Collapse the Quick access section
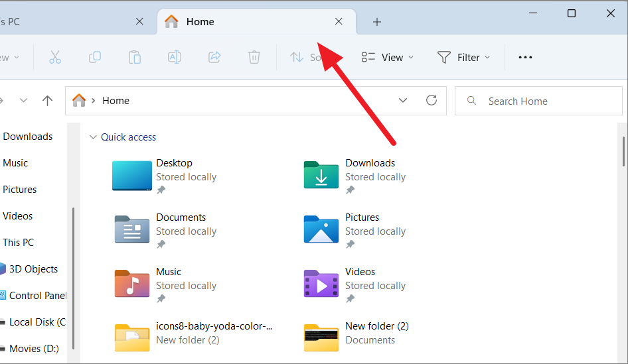Viewport: 628px width, 364px height. [x=93, y=137]
